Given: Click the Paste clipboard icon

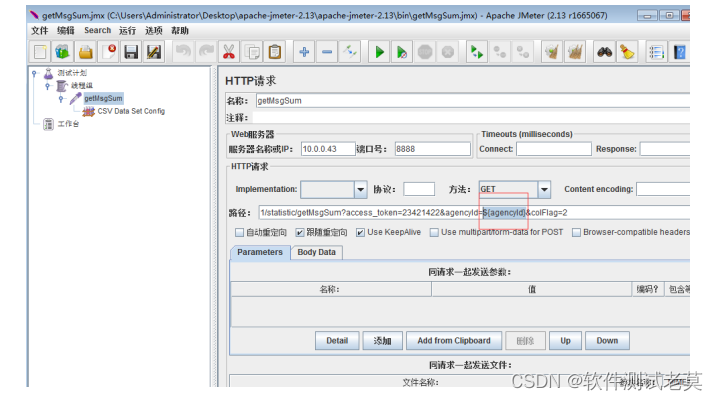Looking at the screenshot, I should (x=275, y=52).
